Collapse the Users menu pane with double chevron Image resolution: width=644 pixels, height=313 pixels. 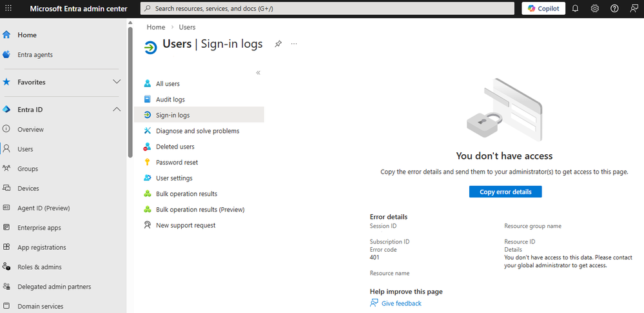259,73
